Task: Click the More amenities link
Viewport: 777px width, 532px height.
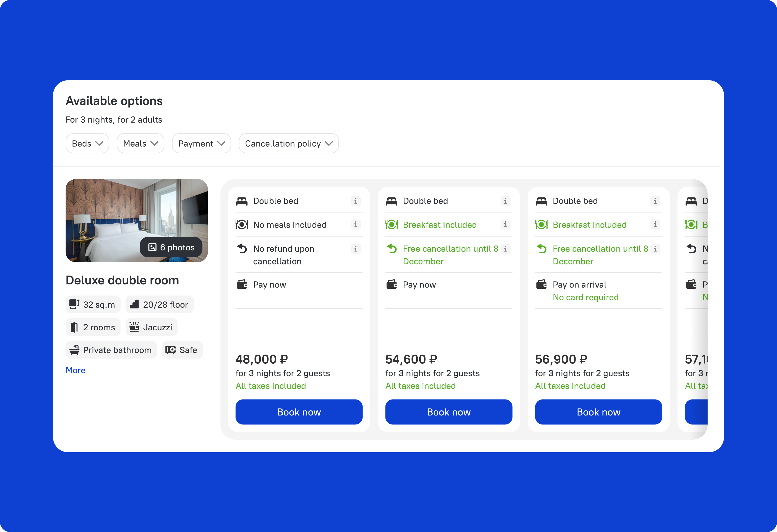Action: click(x=75, y=370)
